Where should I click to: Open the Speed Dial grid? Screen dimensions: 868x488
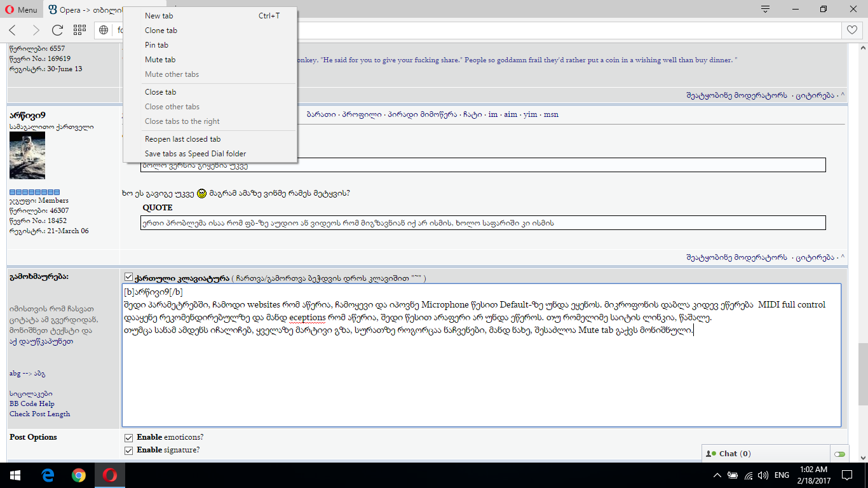pos(79,30)
